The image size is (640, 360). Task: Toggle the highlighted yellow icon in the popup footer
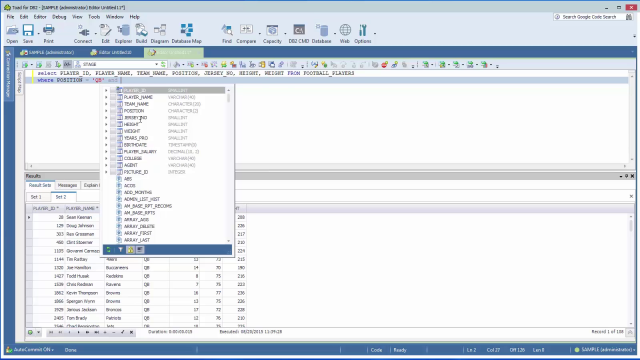click(x=130, y=250)
